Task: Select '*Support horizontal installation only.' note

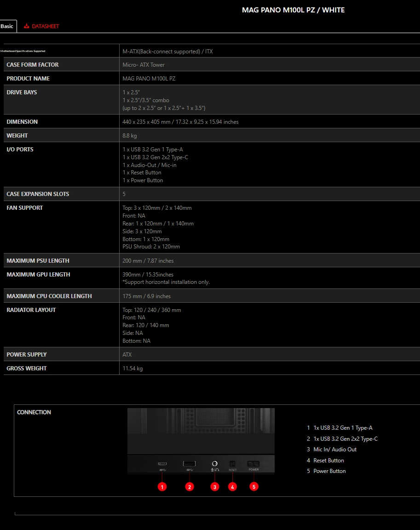Action: tap(166, 282)
